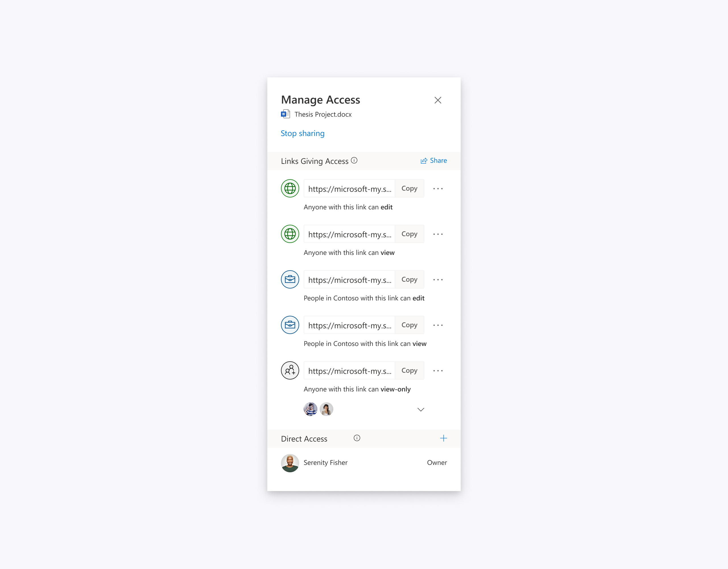Click Copy for People in Contoso edit link

pos(409,279)
